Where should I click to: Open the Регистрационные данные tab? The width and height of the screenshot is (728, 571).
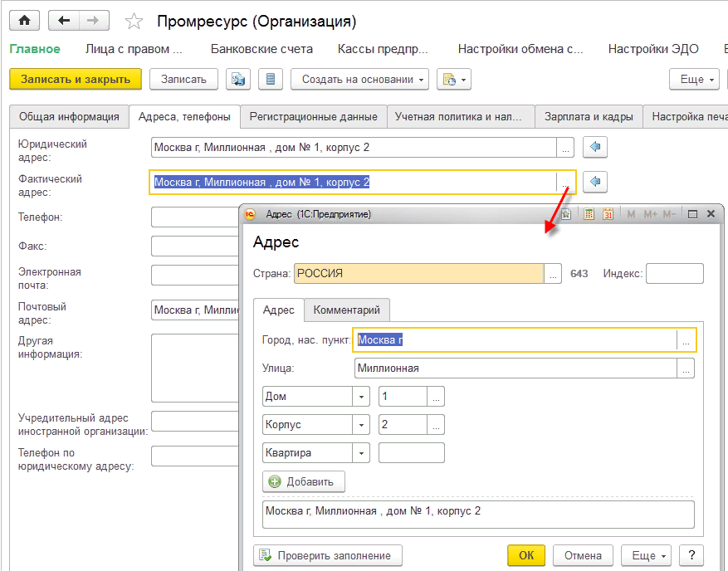click(313, 117)
